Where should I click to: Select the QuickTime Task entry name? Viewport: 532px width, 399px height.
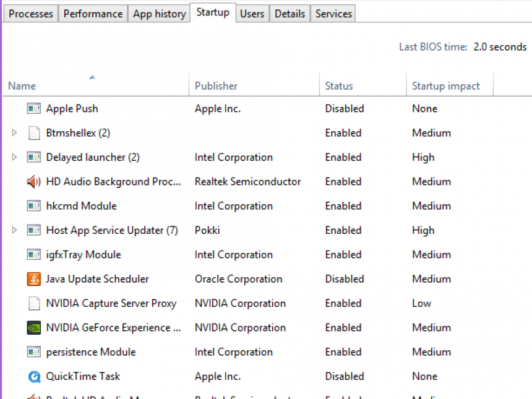click(x=83, y=377)
